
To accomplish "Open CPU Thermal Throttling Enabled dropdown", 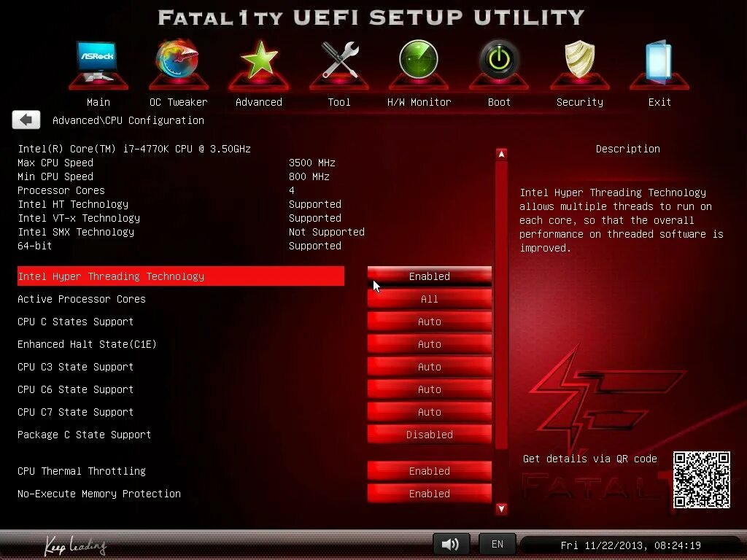I will click(x=429, y=471).
